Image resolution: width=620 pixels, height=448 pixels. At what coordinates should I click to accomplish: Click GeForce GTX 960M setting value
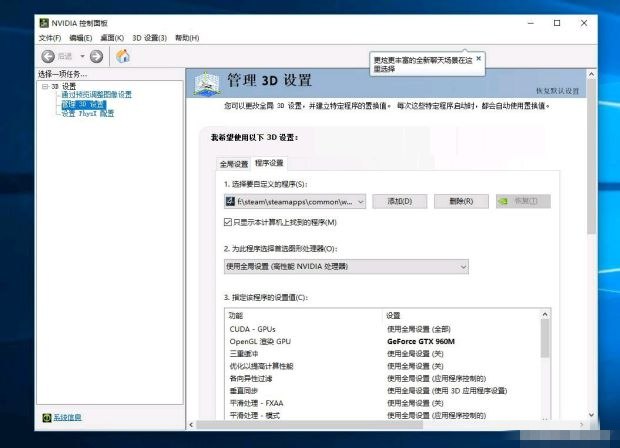[421, 342]
